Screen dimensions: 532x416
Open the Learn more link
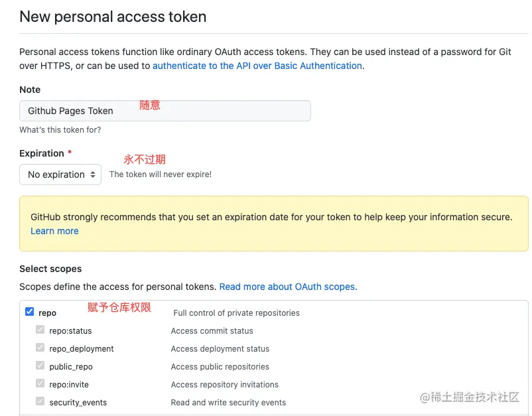(54, 231)
